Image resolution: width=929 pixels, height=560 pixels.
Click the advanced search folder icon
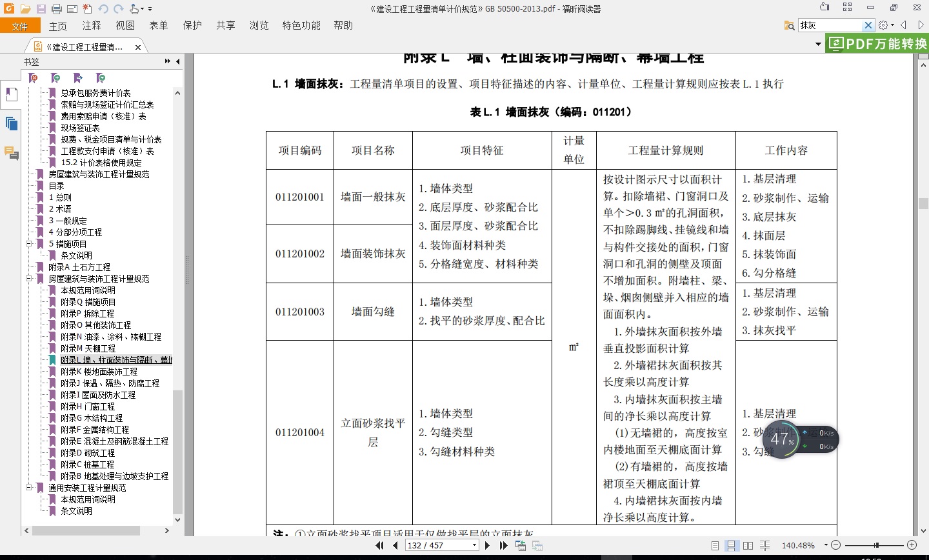[x=789, y=25]
